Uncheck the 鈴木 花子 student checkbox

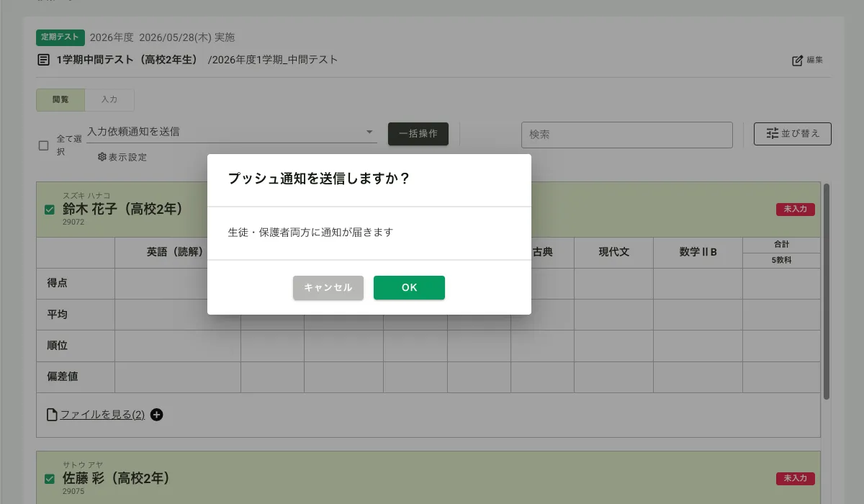coord(50,210)
